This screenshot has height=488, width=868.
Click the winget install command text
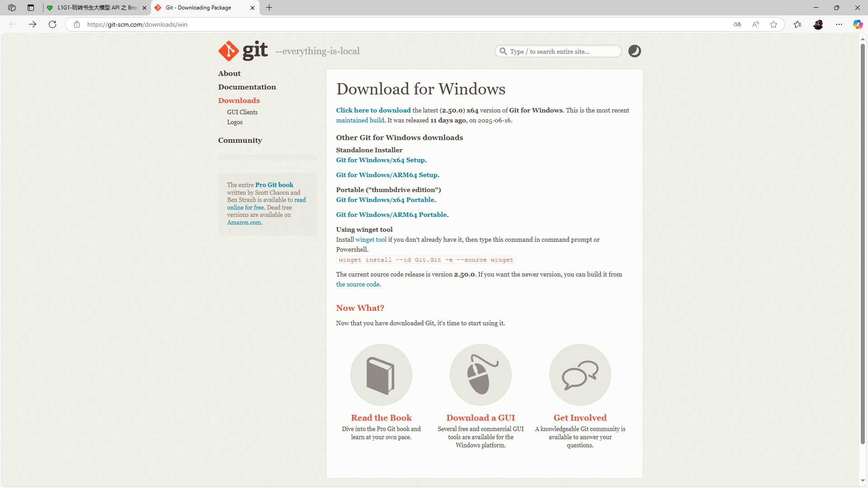tap(426, 260)
